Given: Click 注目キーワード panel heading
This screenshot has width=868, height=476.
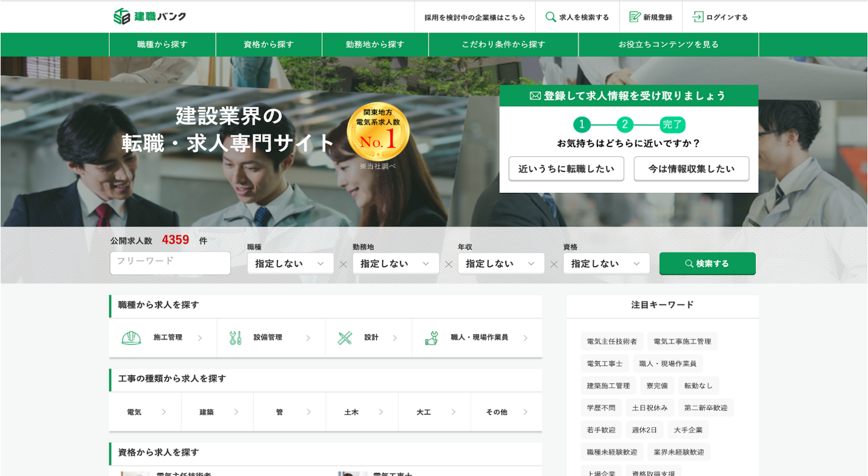Looking at the screenshot, I should (662, 305).
